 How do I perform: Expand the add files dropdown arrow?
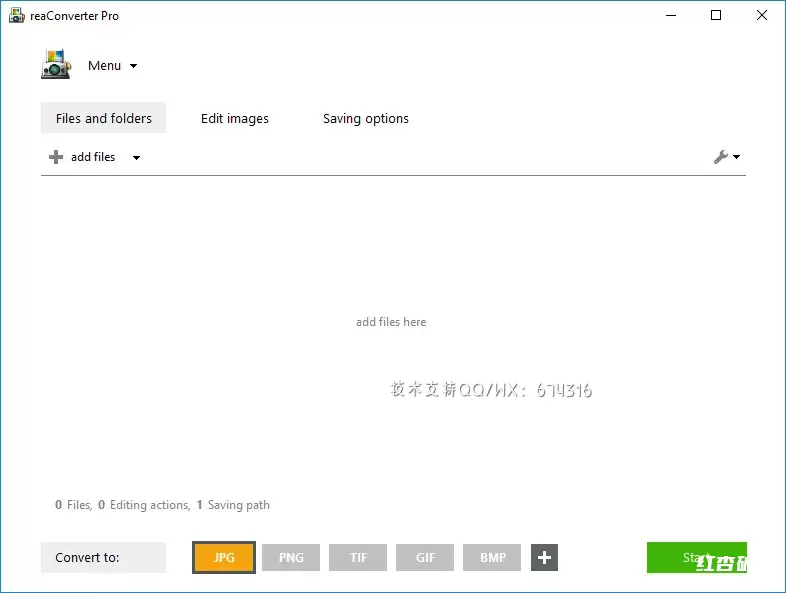click(x=136, y=157)
